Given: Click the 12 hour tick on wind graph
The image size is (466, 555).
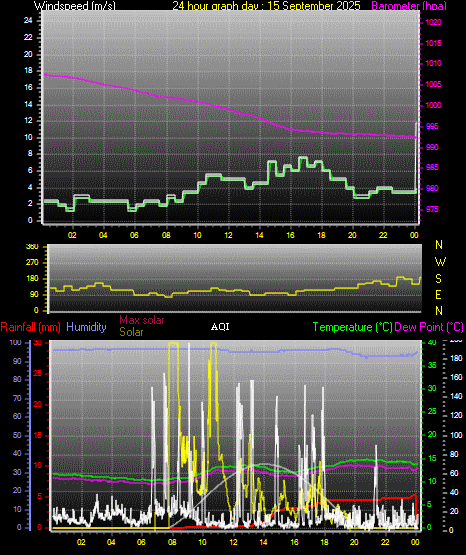Looking at the screenshot, I should [x=228, y=235].
